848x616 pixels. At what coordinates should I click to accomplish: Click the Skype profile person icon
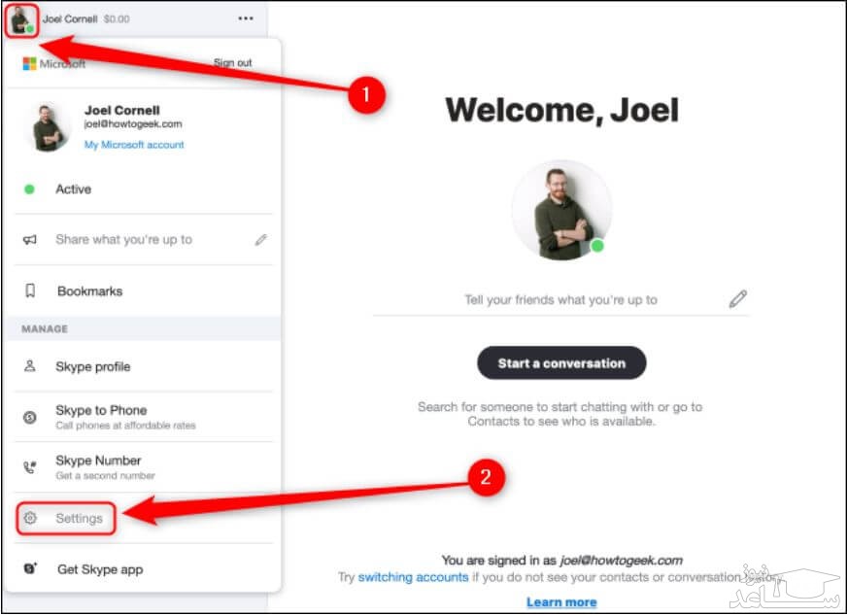[x=30, y=366]
